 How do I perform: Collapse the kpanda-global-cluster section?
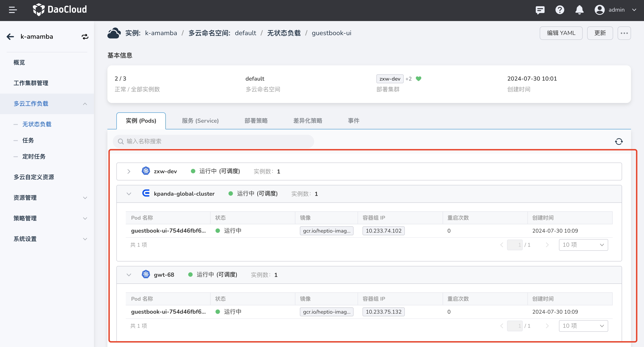[x=129, y=194]
